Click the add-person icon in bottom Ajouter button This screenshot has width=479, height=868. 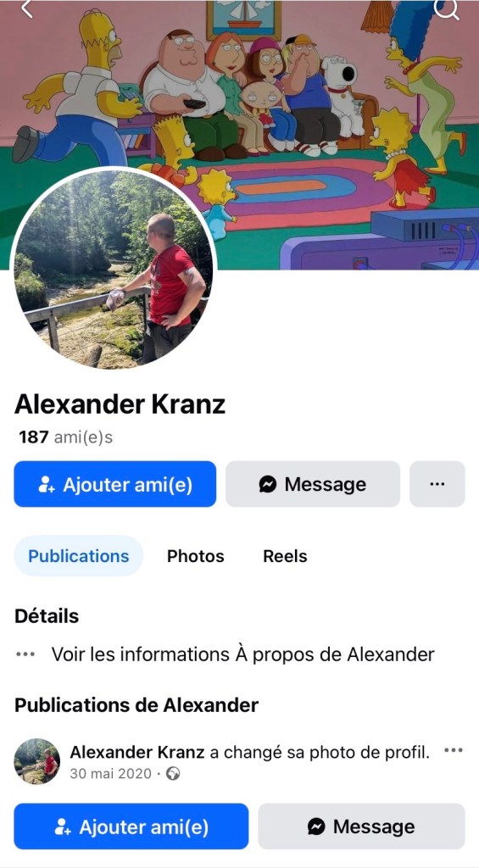coord(63,827)
